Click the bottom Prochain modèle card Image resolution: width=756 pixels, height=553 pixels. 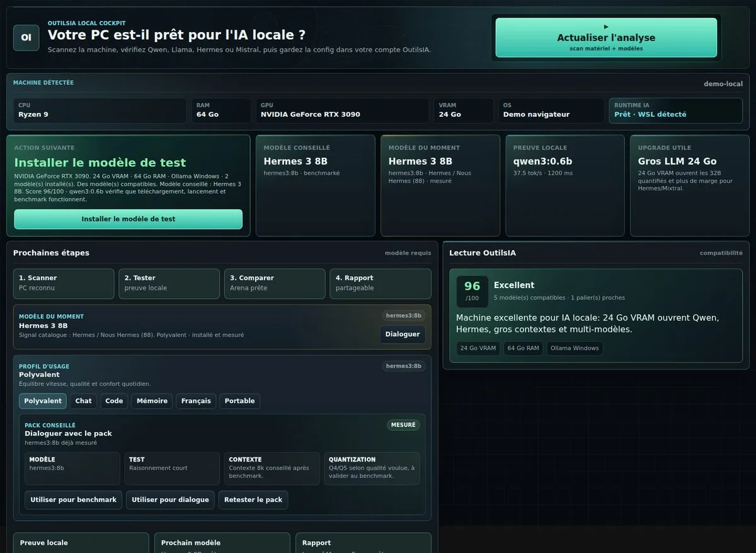coord(222,543)
